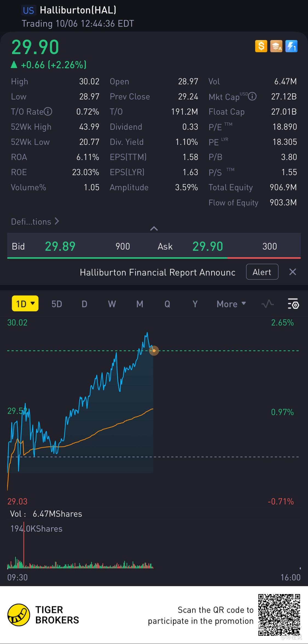The image size is (308, 644).
Task: Set an Alert for financial report
Action: (262, 272)
